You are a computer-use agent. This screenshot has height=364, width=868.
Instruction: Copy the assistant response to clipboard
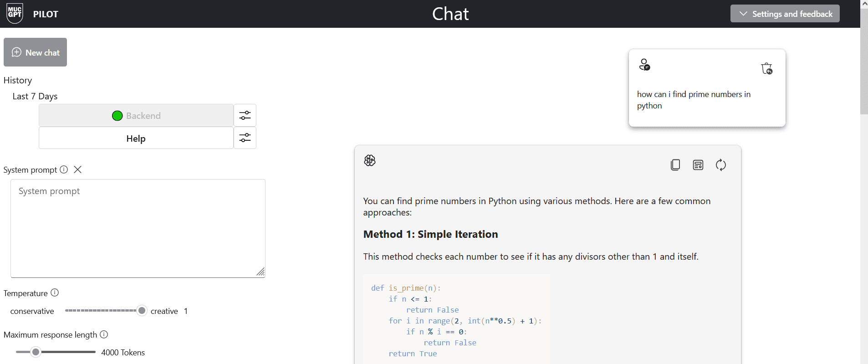click(675, 165)
